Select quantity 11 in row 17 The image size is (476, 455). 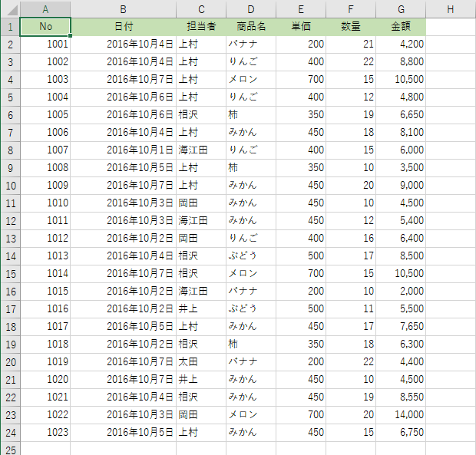[x=351, y=309]
